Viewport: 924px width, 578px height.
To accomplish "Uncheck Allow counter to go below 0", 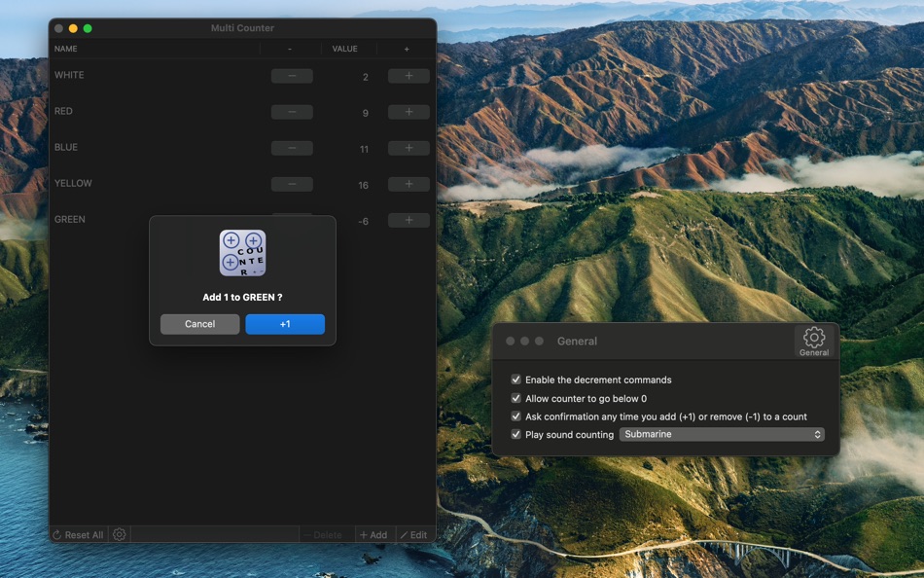I will [x=515, y=398].
